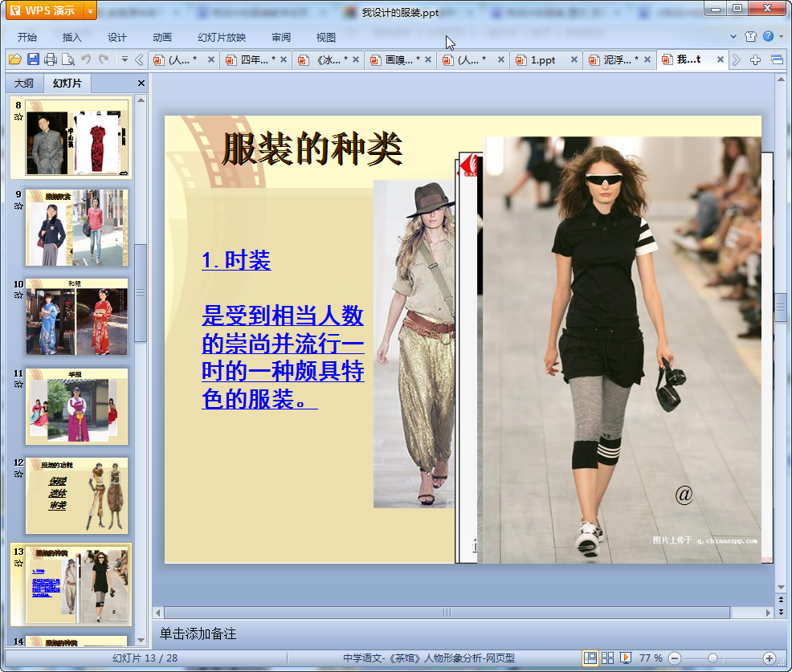
Task: Save the presentation with the floppy icon
Action: coord(34,59)
